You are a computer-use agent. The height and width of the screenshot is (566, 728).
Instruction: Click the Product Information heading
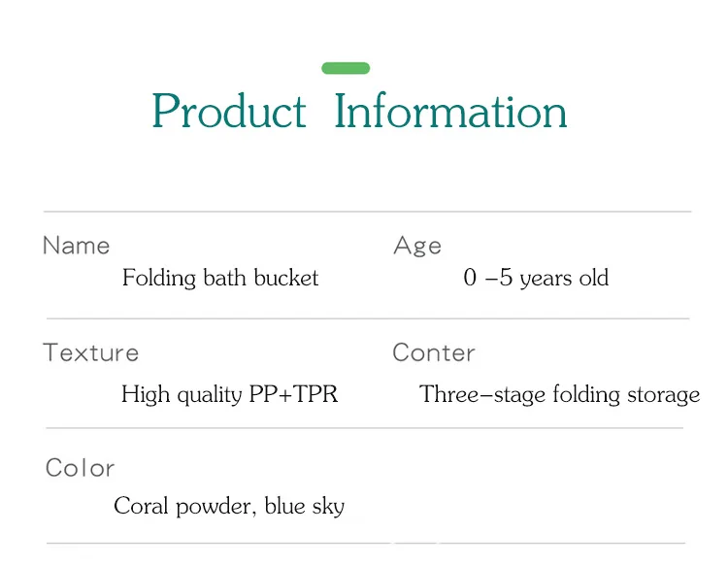359,111
